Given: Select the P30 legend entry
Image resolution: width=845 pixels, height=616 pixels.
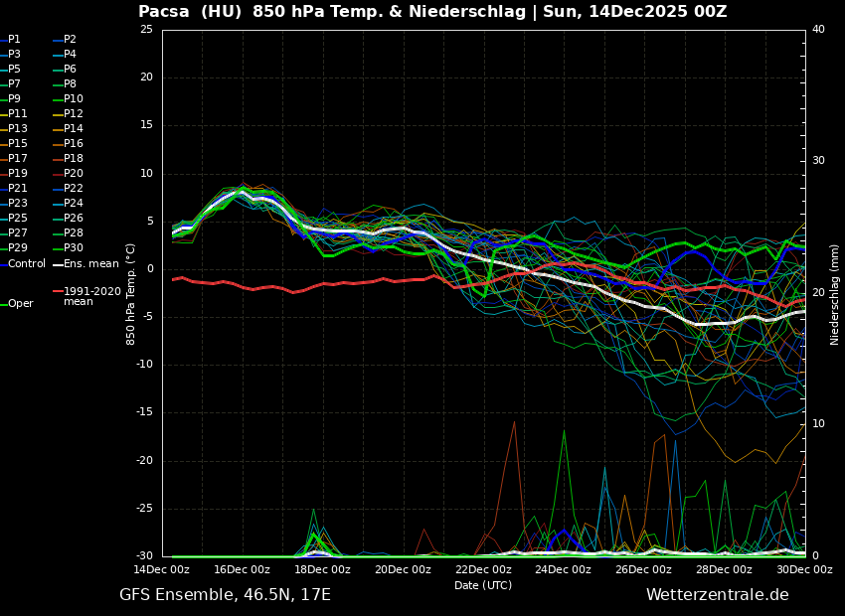Looking at the screenshot, I should click(x=74, y=248).
